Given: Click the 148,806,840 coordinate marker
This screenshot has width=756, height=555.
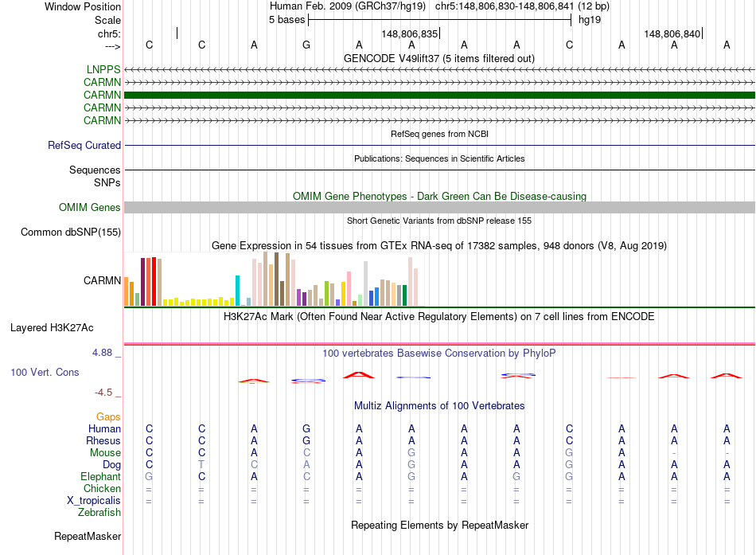Looking at the screenshot, I should coord(673,33).
